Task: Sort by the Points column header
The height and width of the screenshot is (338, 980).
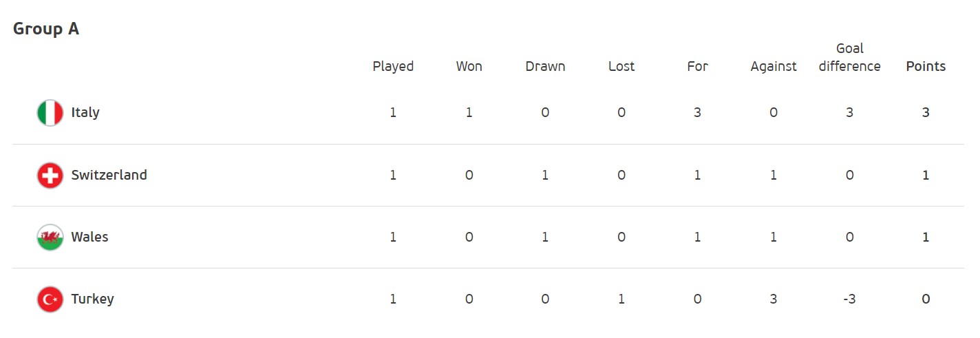Action: click(926, 67)
